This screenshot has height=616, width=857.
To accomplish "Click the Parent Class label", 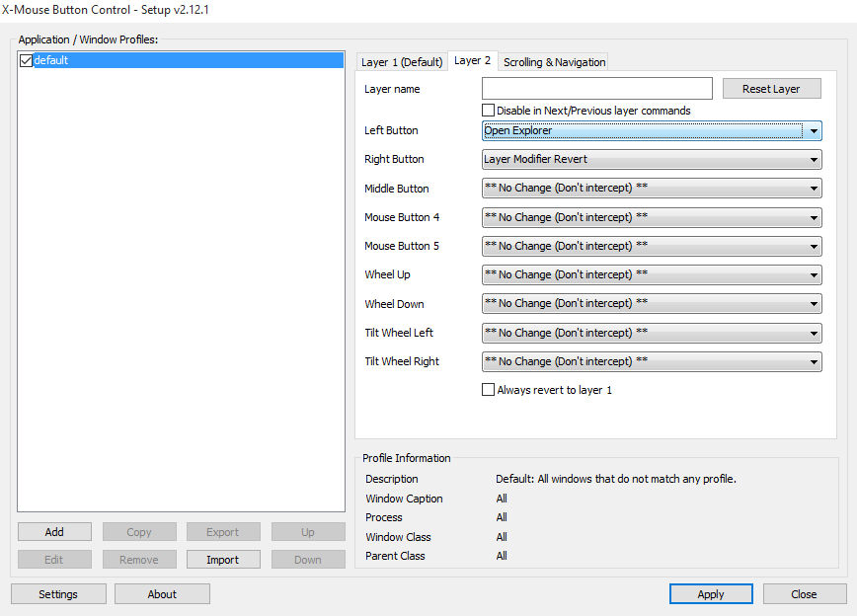I will point(395,556).
